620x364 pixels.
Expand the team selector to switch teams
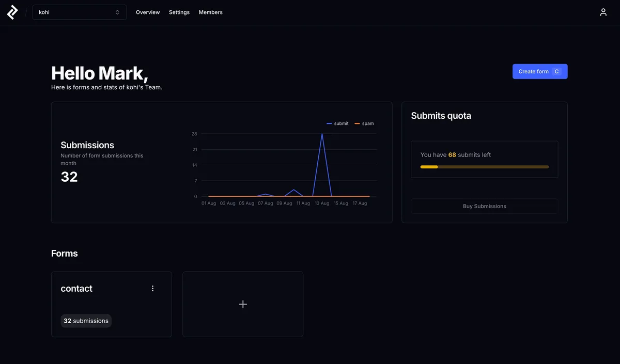[x=79, y=11]
